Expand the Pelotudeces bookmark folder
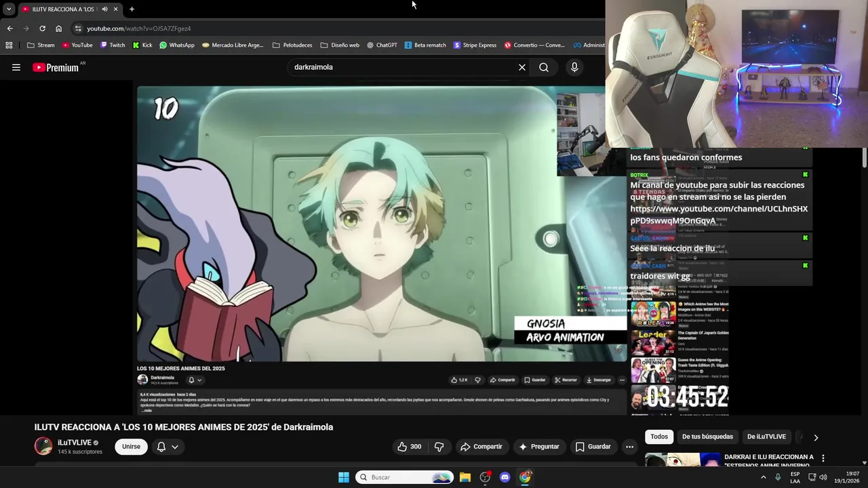Screen dimensions: 868x488 [292, 45]
